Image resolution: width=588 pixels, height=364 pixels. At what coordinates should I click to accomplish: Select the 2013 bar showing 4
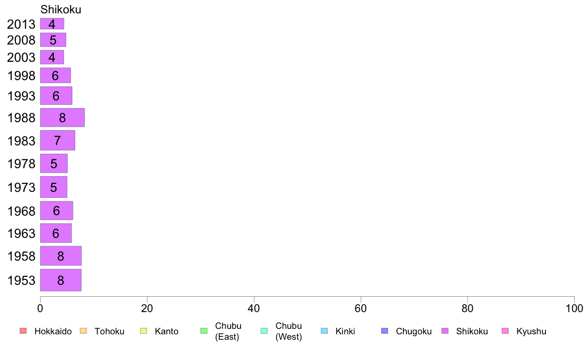(x=52, y=24)
